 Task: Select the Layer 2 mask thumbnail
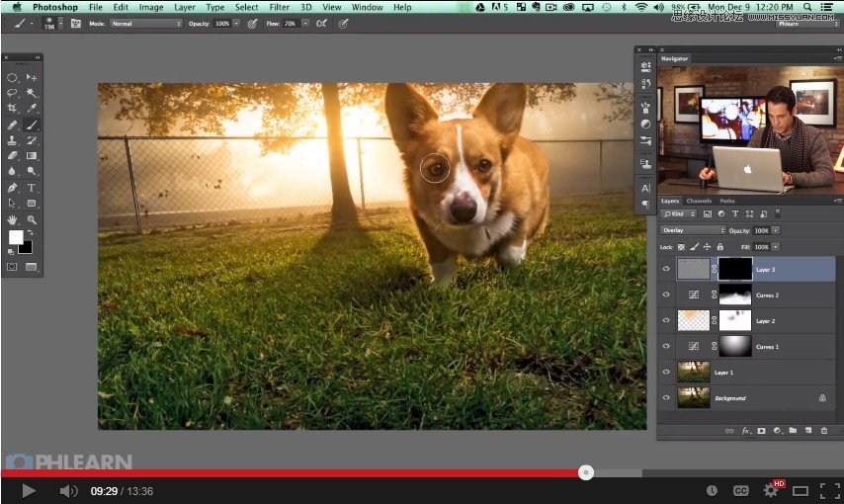pyautogui.click(x=734, y=320)
